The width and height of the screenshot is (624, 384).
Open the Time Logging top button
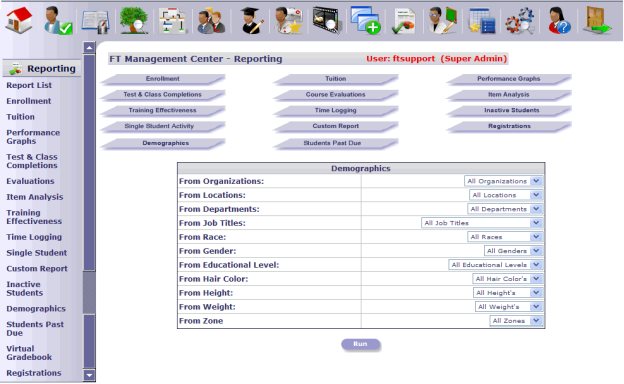click(335, 111)
